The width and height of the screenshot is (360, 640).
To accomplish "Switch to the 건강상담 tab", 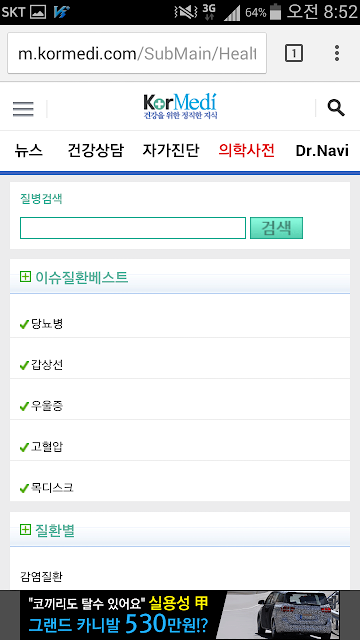I will 95,151.
